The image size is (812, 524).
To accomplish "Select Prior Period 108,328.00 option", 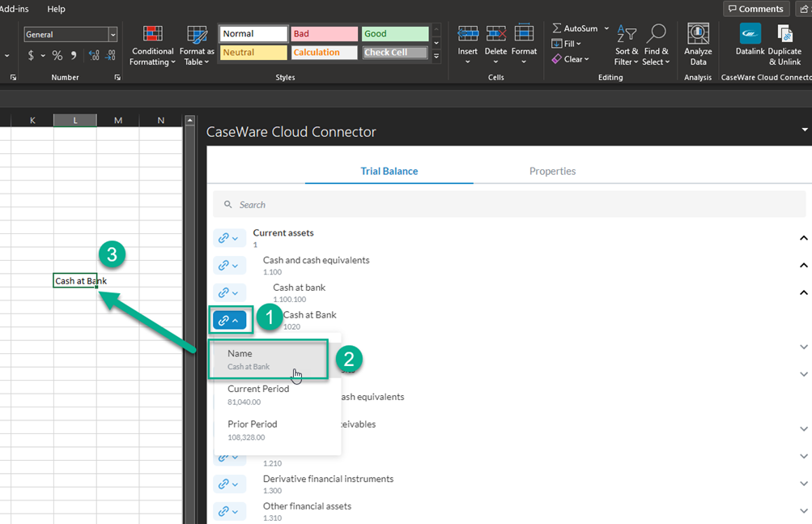I will click(x=277, y=430).
